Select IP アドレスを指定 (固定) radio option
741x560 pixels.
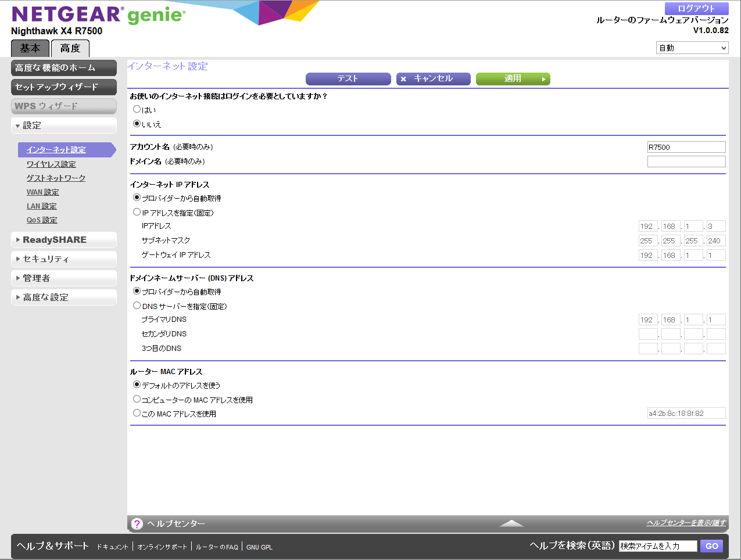pos(137,212)
